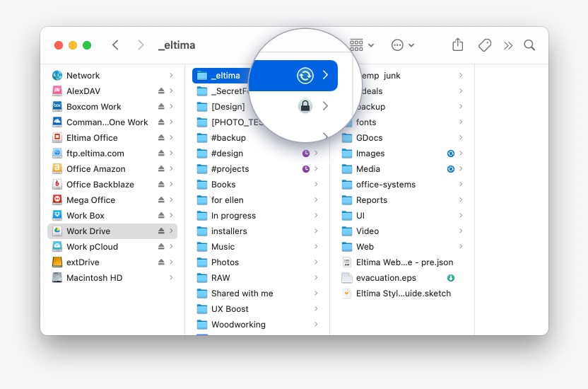Expand the Photos folder chevron
The width and height of the screenshot is (588, 389).
316,262
